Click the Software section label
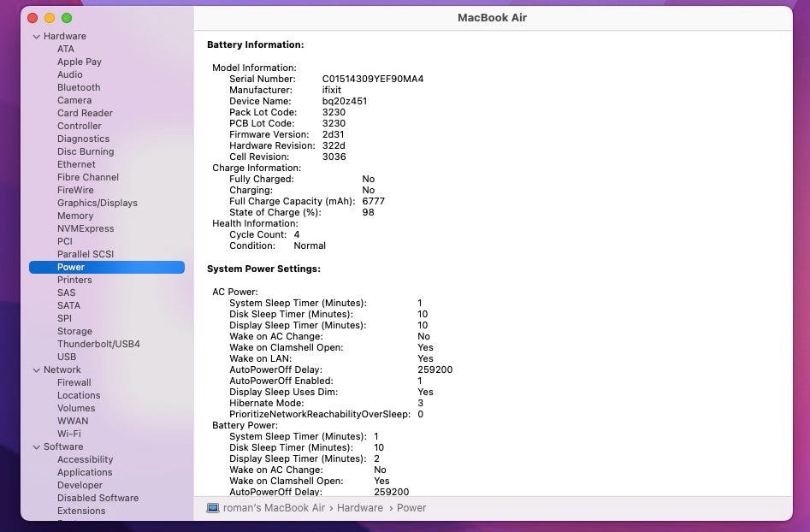The width and height of the screenshot is (810, 532). click(x=63, y=446)
